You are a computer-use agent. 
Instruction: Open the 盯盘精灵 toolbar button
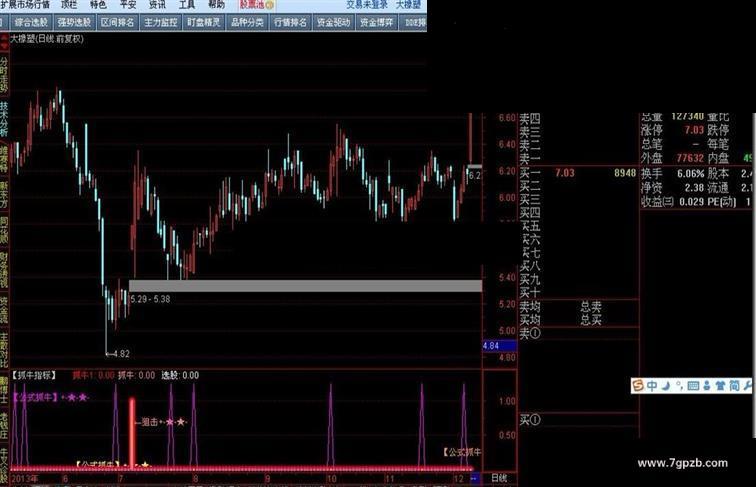[x=204, y=23]
